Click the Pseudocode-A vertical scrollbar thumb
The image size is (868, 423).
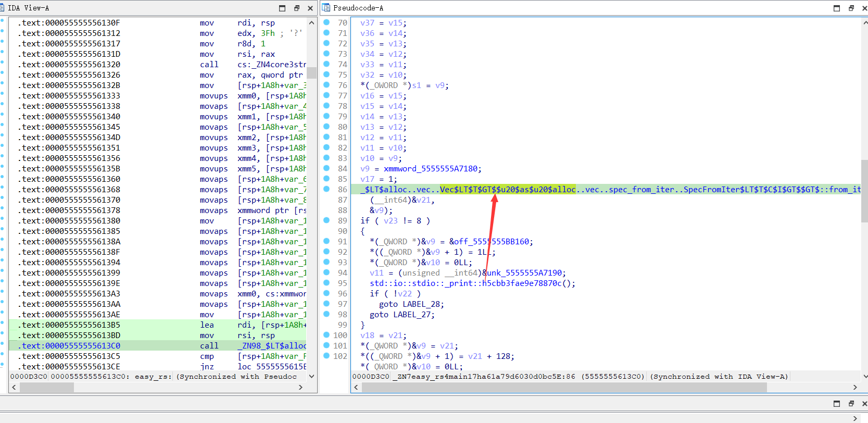click(x=865, y=191)
